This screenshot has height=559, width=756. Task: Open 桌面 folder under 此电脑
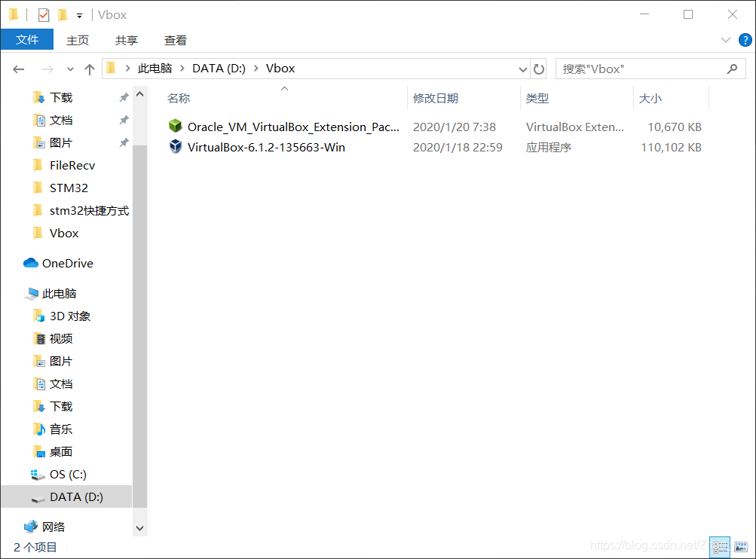pyautogui.click(x=61, y=452)
